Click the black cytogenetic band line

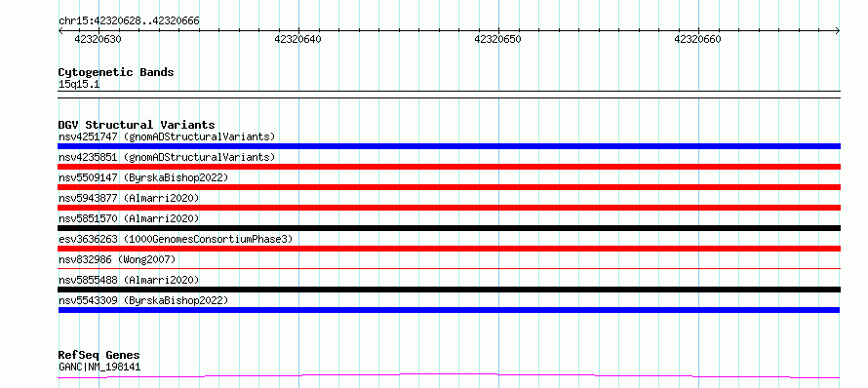449,95
